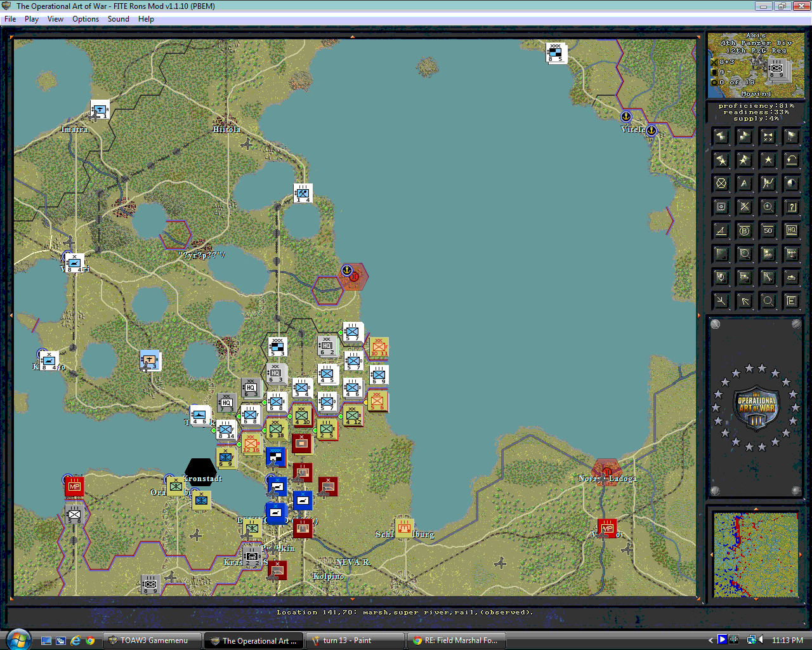This screenshot has height=650, width=812.
Task: Select the green 6-18 infantry unit
Action: pyautogui.click(x=276, y=430)
